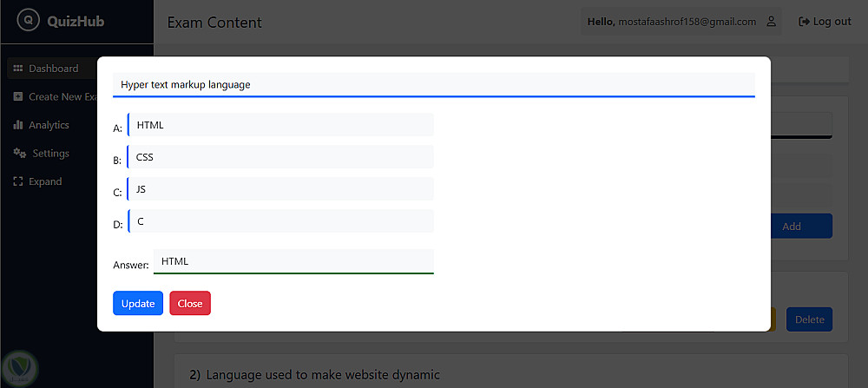
Task: Open the Analytics sidebar menu item
Action: pyautogui.click(x=49, y=125)
